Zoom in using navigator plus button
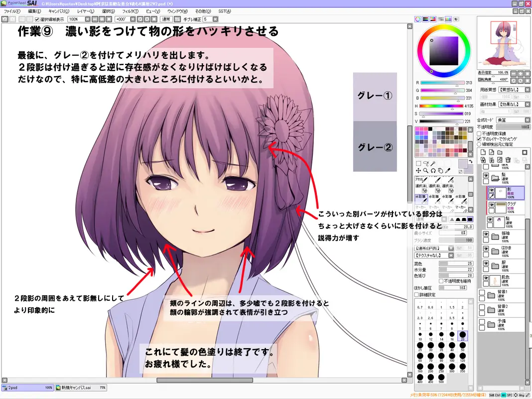 521,74
